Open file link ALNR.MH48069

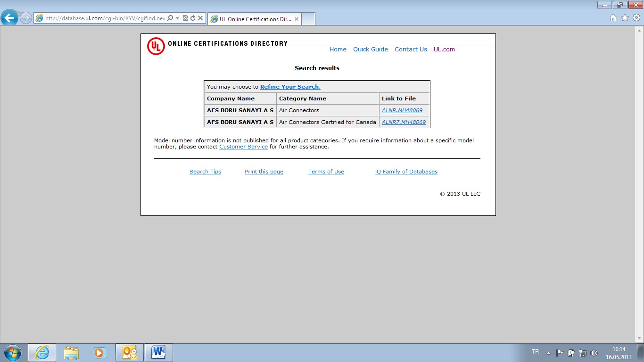[402, 110]
